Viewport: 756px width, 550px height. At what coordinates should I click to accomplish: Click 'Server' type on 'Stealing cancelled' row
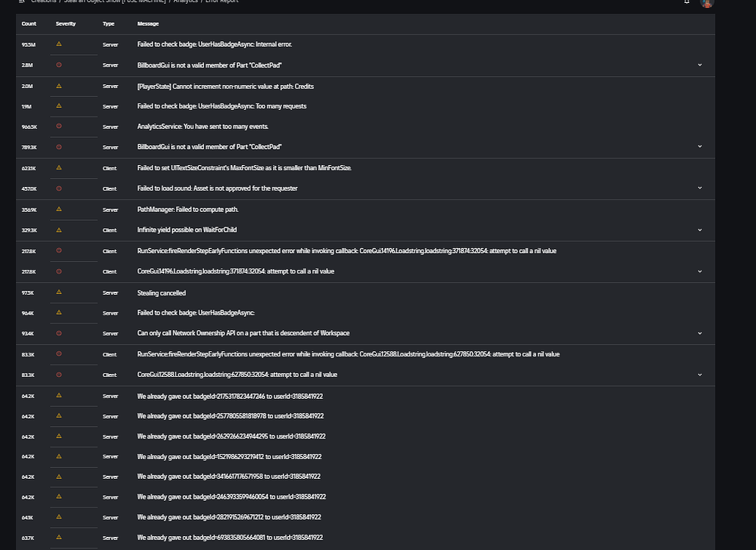point(110,293)
